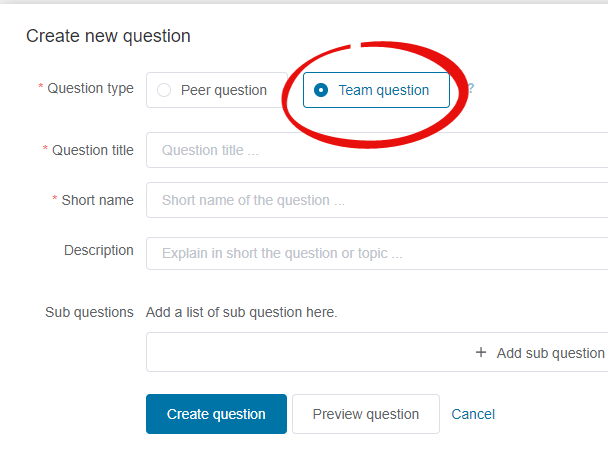Click empty area of sub question box
Screen dimensions: 608x455
click(300, 353)
